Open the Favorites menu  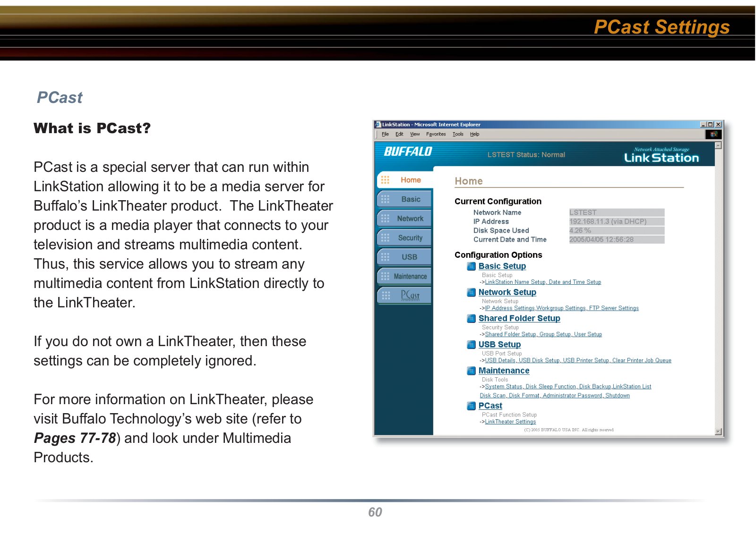tap(436, 134)
